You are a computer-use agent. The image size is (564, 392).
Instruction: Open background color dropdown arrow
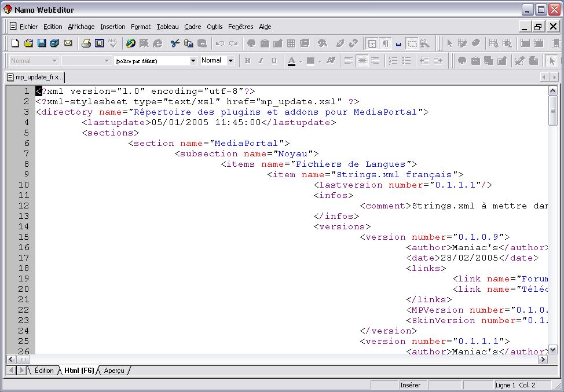[320, 61]
